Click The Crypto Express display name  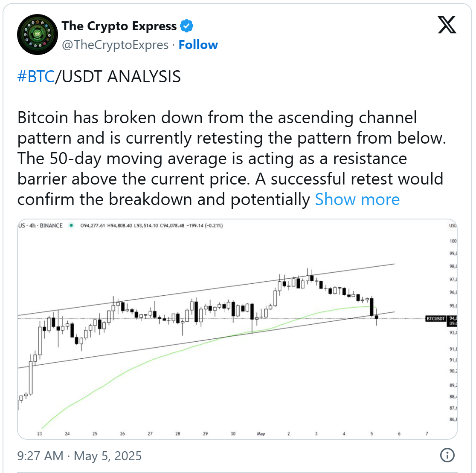119,26
